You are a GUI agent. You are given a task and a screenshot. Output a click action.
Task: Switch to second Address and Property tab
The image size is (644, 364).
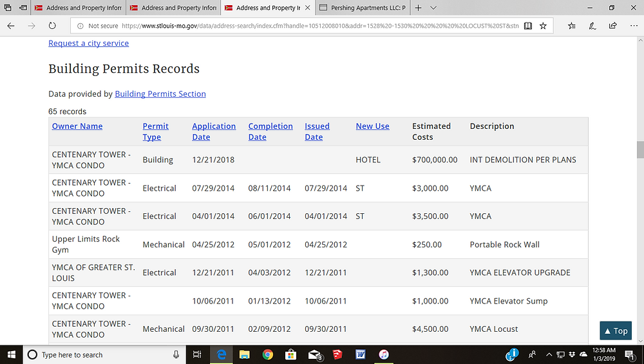pyautogui.click(x=173, y=7)
